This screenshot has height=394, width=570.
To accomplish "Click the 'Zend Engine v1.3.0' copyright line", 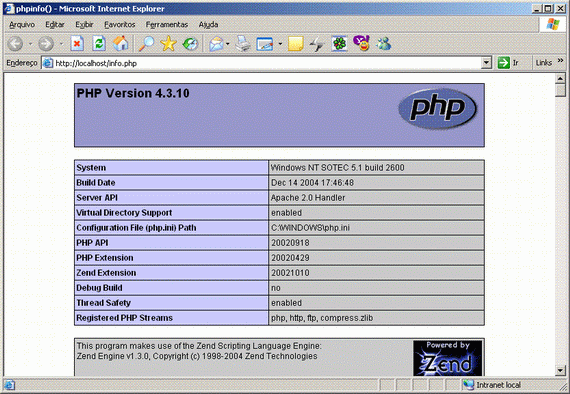I will pyautogui.click(x=197, y=356).
